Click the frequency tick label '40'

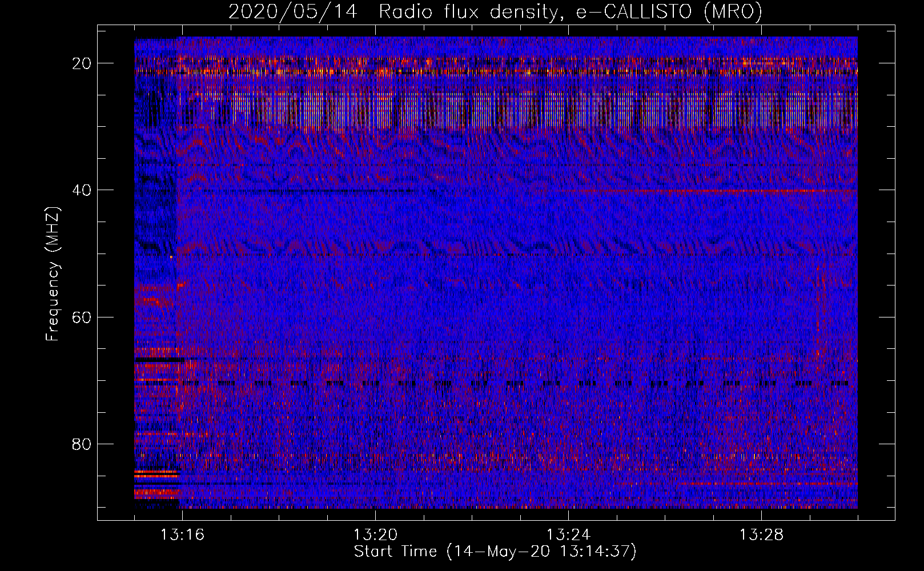point(82,190)
